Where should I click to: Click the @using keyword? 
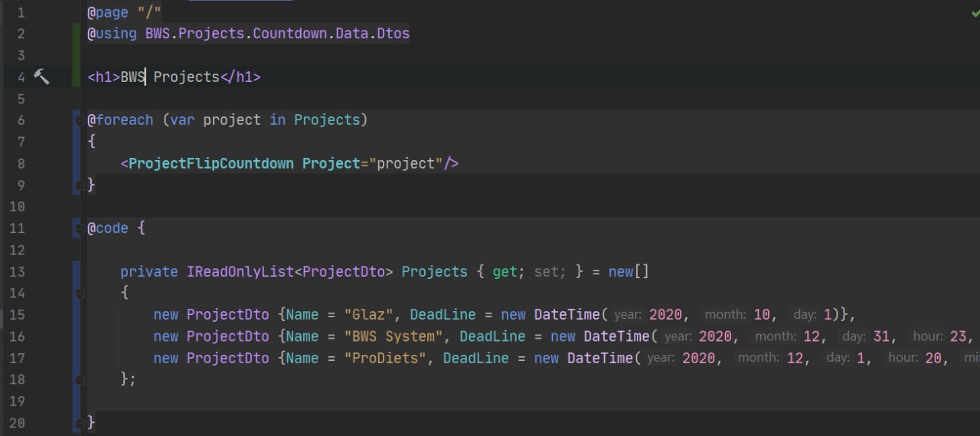(112, 34)
